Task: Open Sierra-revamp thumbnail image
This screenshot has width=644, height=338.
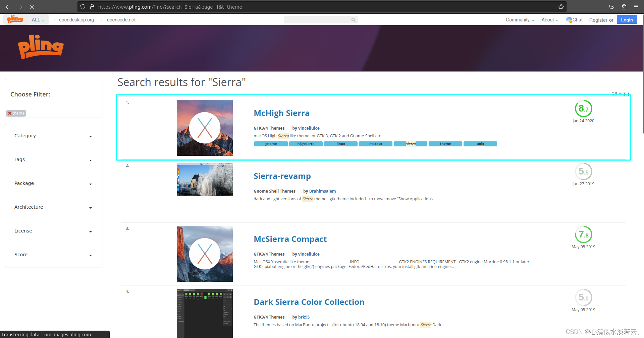Action: [x=205, y=179]
